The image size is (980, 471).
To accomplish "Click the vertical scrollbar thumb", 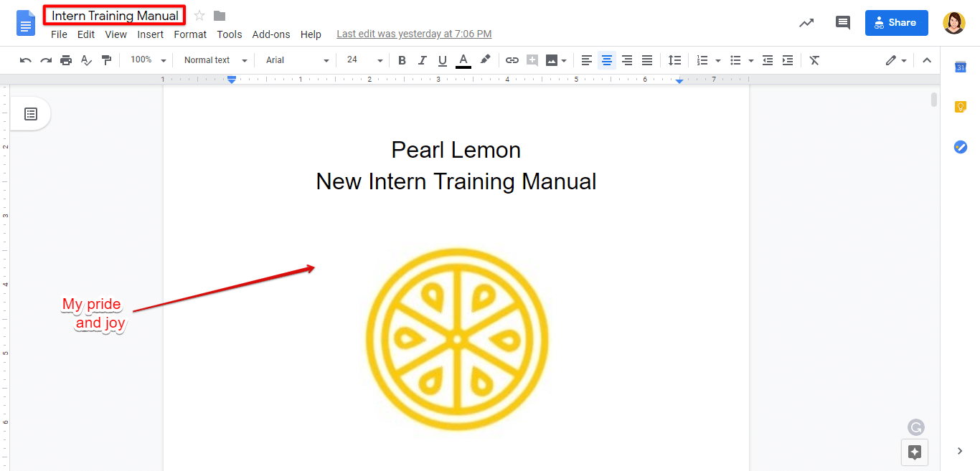I will coord(934,100).
